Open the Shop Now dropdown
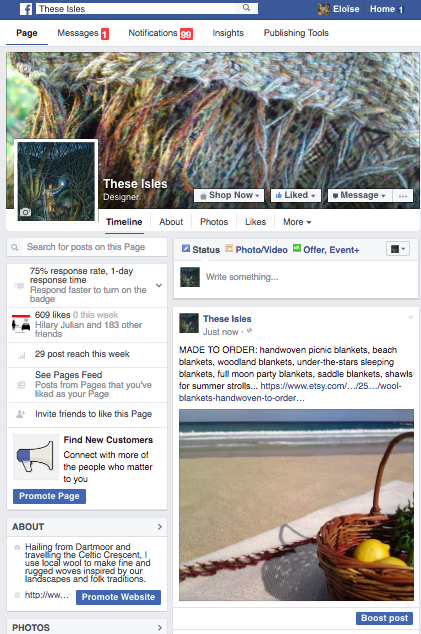Image resolution: width=421 pixels, height=634 pixels. point(229,195)
